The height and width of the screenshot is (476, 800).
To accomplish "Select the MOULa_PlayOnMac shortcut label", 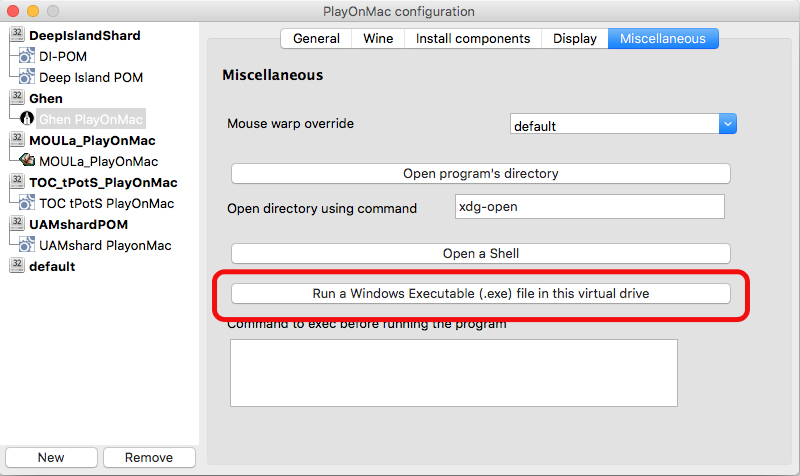I will click(x=98, y=161).
